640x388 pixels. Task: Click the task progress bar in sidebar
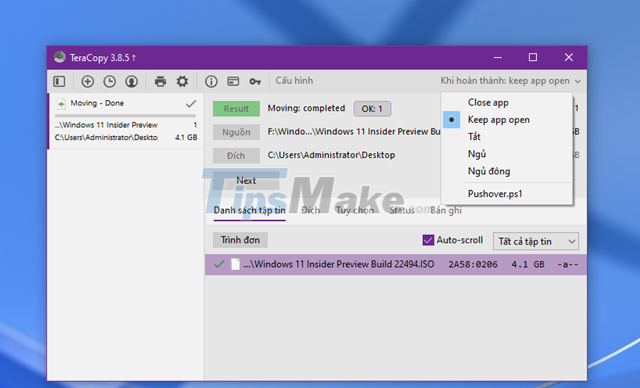126,115
